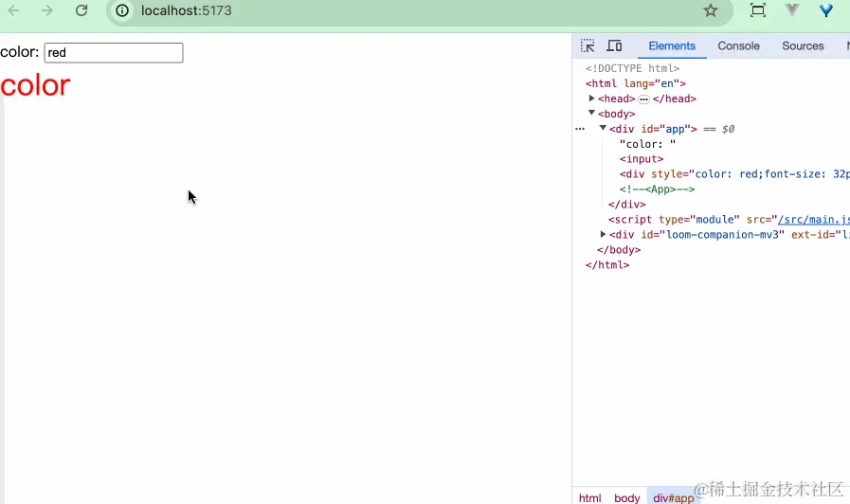850x504 pixels.
Task: Collapse the div id="app" node
Action: tap(603, 128)
